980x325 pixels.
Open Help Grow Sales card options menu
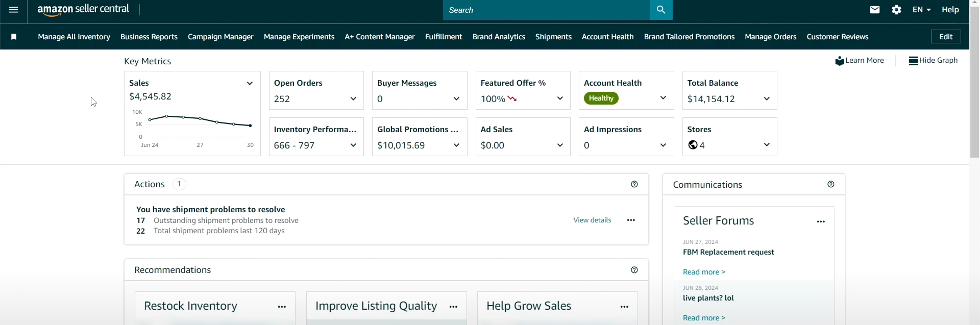point(624,307)
